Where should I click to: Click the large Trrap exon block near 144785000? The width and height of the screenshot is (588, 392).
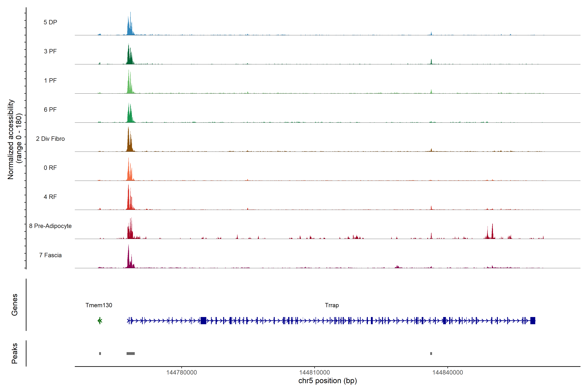pyautogui.click(x=203, y=320)
